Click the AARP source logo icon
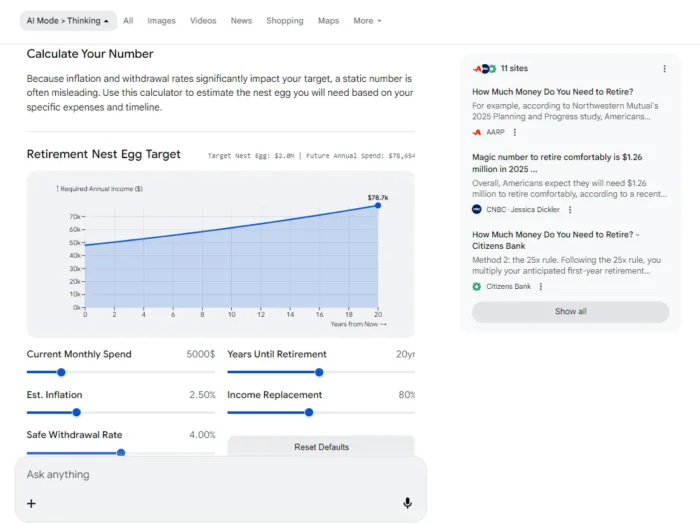The image size is (700, 525). coord(477,132)
